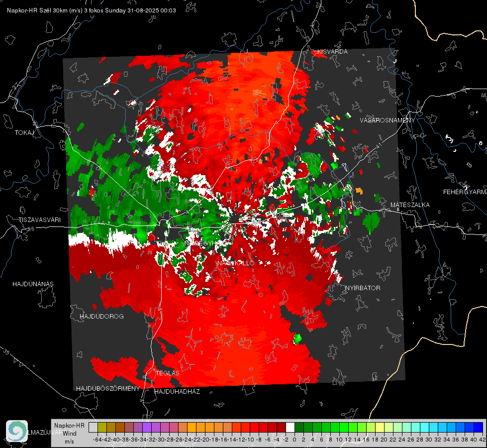
Task: Choose the olive swatch between -64 and -42
Action: [x=102, y=428]
